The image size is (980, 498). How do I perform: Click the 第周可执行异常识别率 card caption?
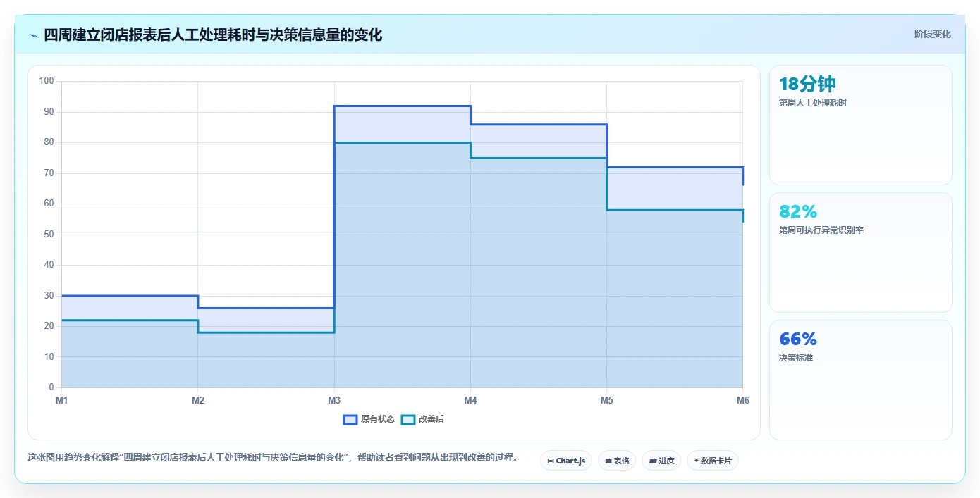821,230
